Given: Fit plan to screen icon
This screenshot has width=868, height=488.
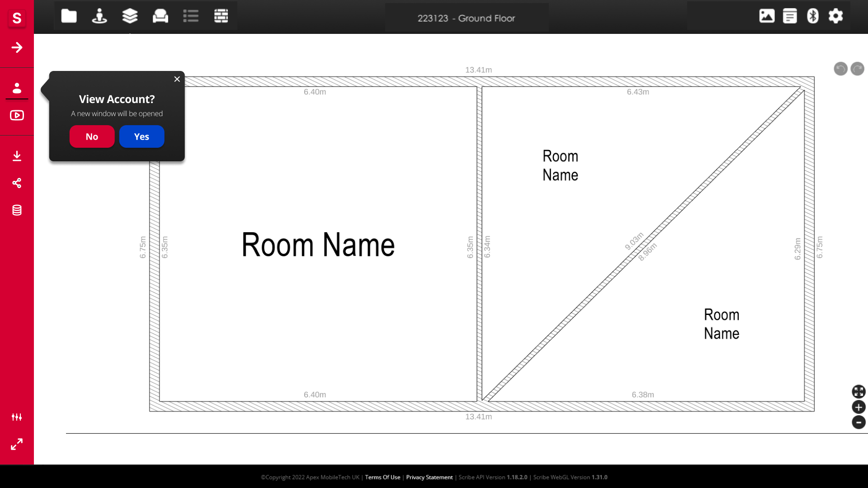Looking at the screenshot, I should pyautogui.click(x=859, y=391).
